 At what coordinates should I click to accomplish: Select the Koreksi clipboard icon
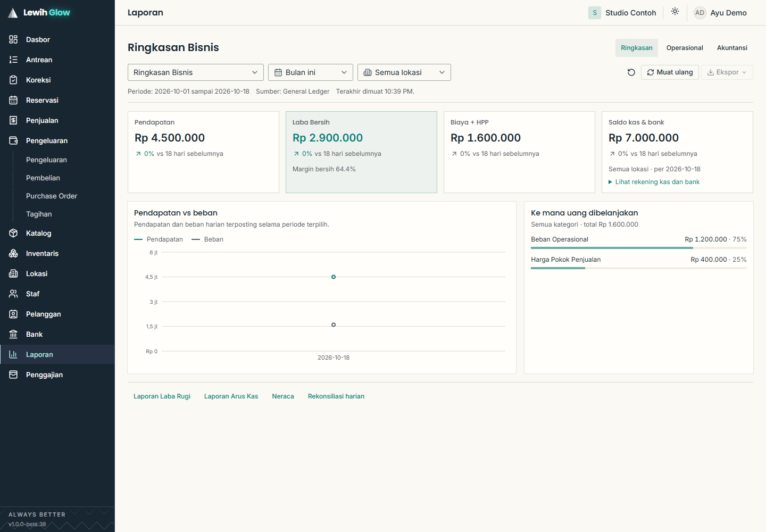click(13, 80)
